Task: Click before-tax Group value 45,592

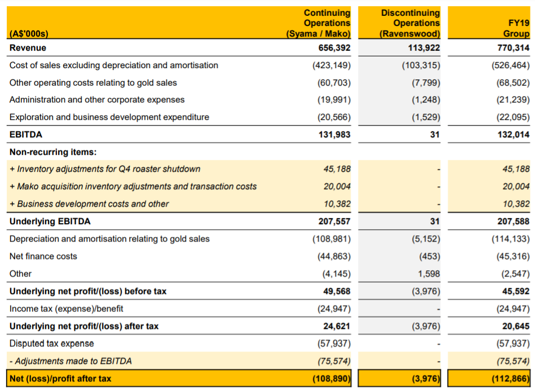Action: tap(516, 291)
